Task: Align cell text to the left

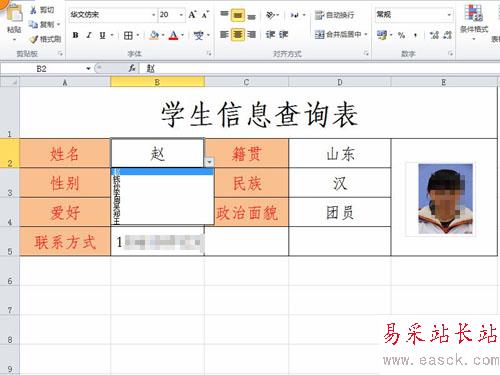Action: 224,34
